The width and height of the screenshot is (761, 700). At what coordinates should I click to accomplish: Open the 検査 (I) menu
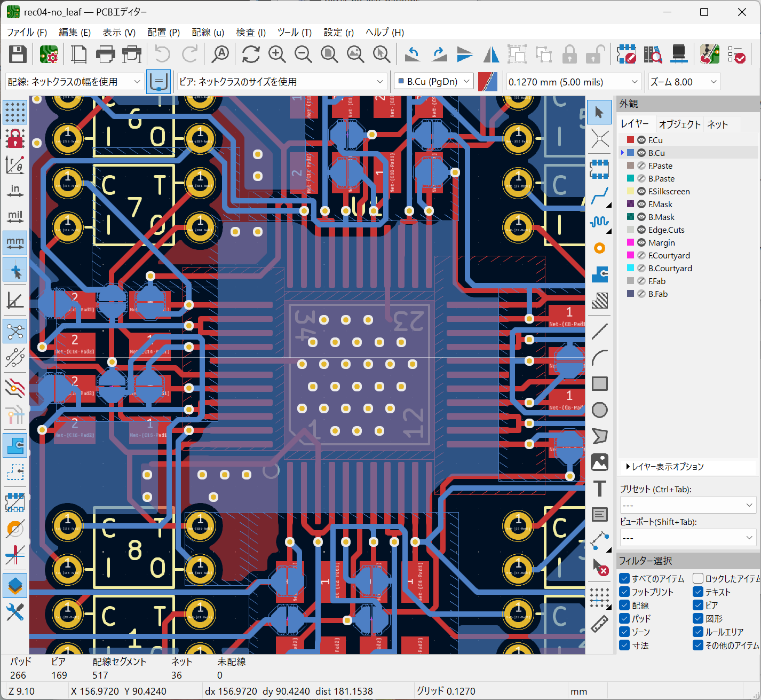pyautogui.click(x=251, y=32)
